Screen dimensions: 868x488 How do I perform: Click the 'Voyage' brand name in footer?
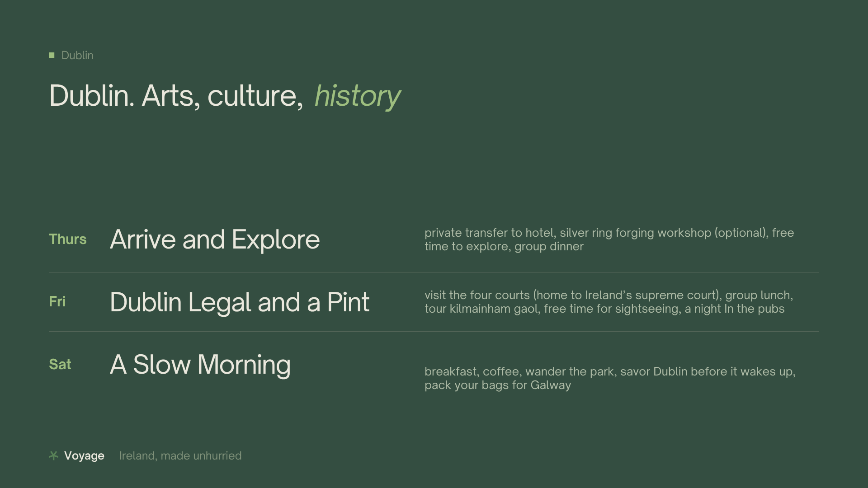click(x=84, y=455)
